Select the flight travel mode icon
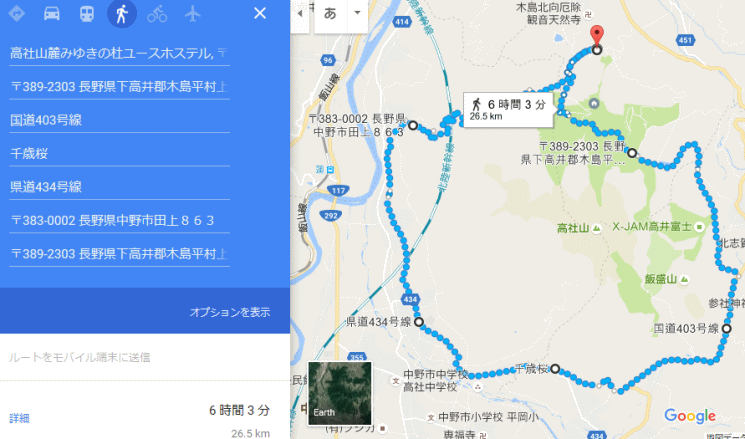The image size is (745, 439). pyautogui.click(x=192, y=14)
